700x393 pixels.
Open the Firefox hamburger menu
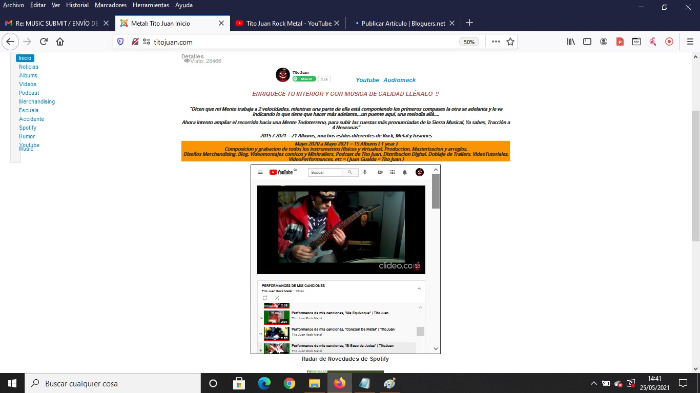pyautogui.click(x=690, y=42)
